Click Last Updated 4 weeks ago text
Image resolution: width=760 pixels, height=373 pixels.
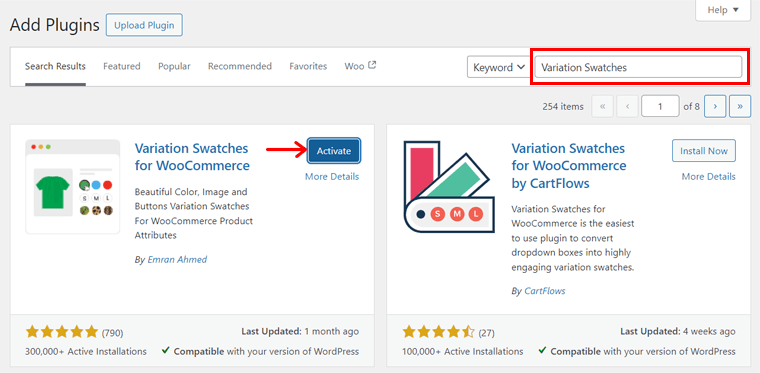click(678, 332)
